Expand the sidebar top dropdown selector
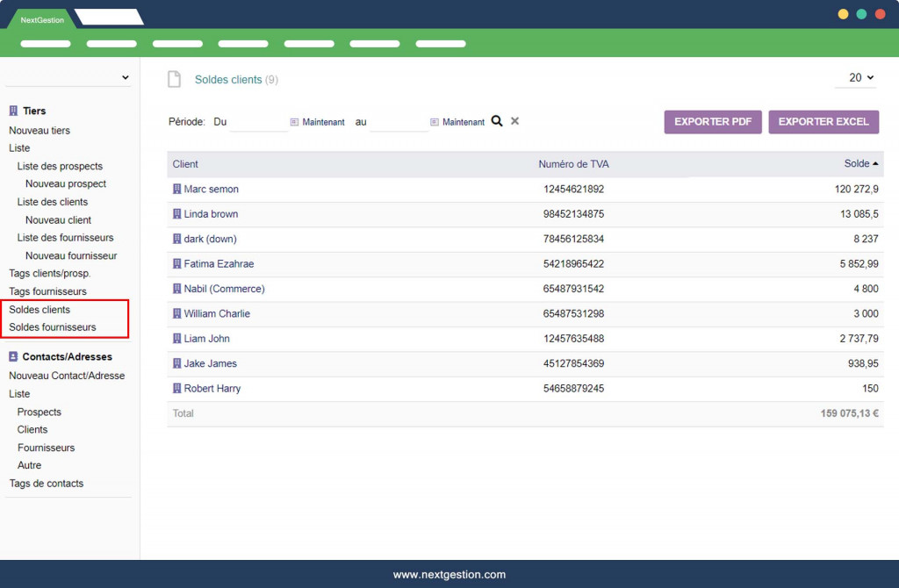Image resolution: width=899 pixels, height=588 pixels. point(68,77)
